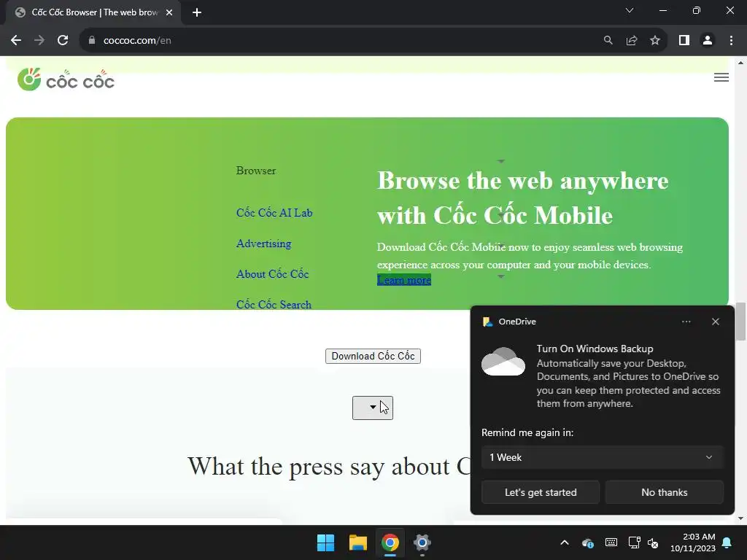This screenshot has width=747, height=560.
Task: Open the tab search chevron
Action: (630, 10)
